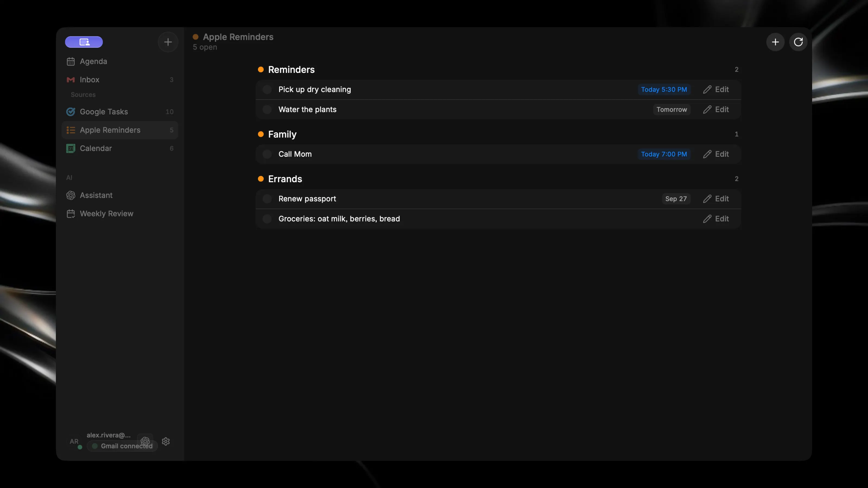Refresh the Apple Reminders list
868x488 pixels.
[x=798, y=42]
